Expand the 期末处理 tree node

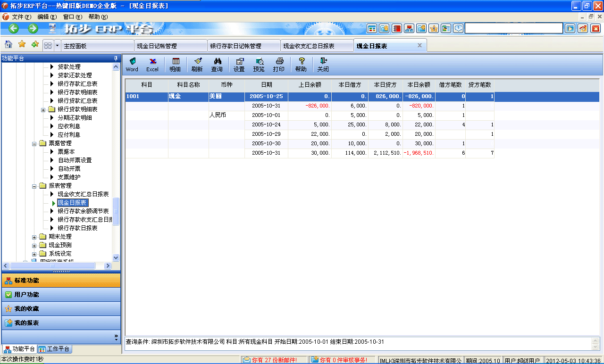[34, 236]
